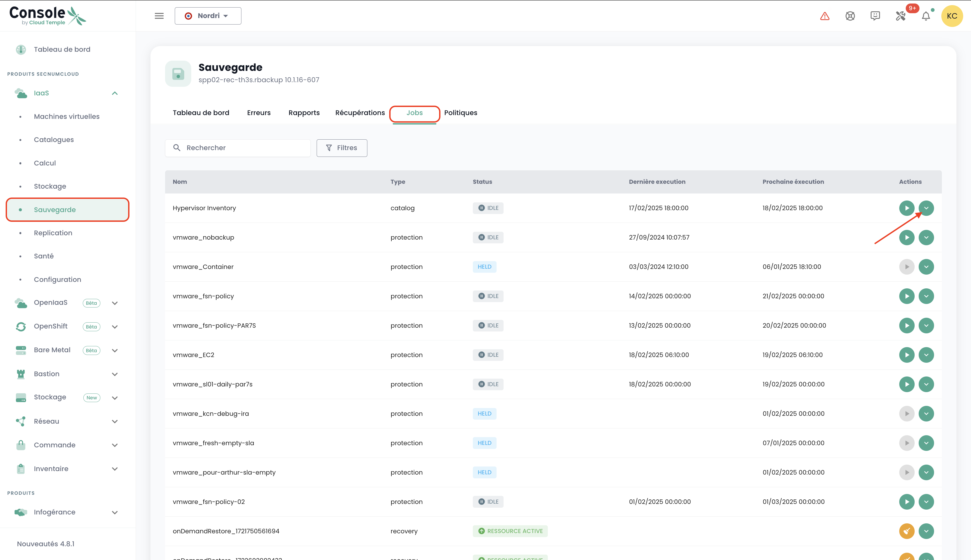Open the Erreurs tab
The height and width of the screenshot is (560, 971).
click(x=259, y=113)
